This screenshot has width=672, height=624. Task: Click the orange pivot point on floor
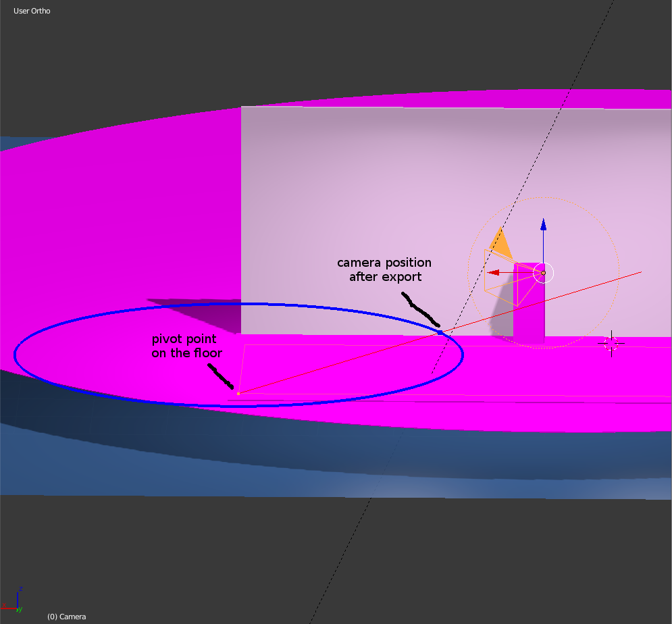(238, 393)
